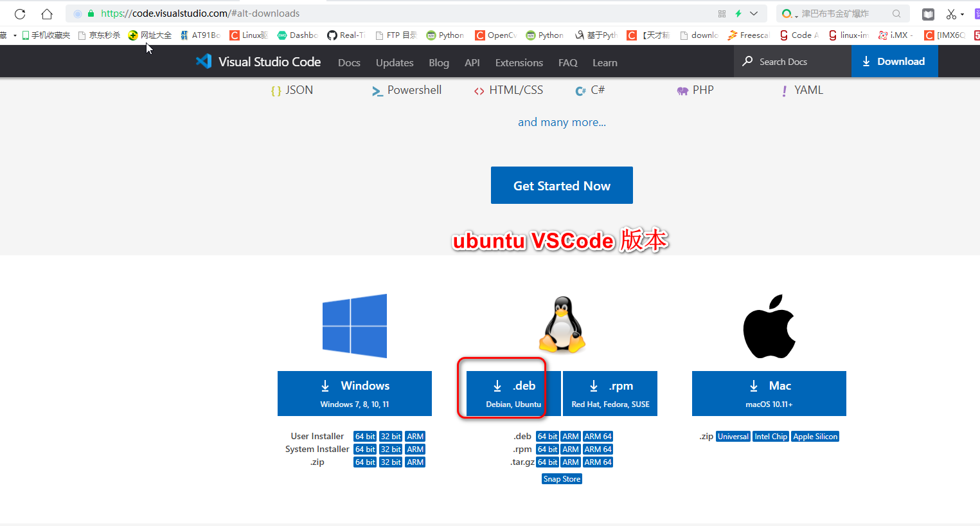Image resolution: width=980 pixels, height=526 pixels.
Task: Go to the Extensions navigation item
Action: 519,62
